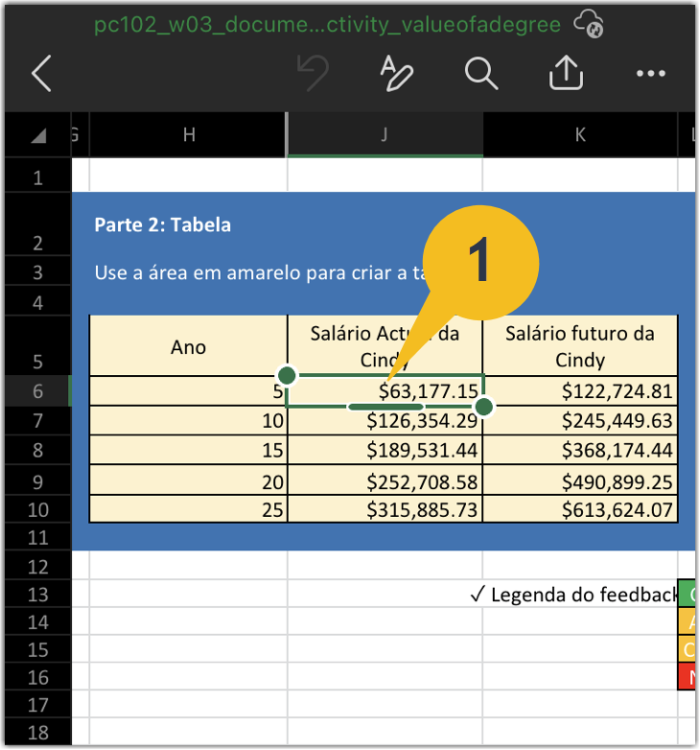Screen dimensions: 700x750
Task: Select row 18 header
Action: (x=37, y=732)
